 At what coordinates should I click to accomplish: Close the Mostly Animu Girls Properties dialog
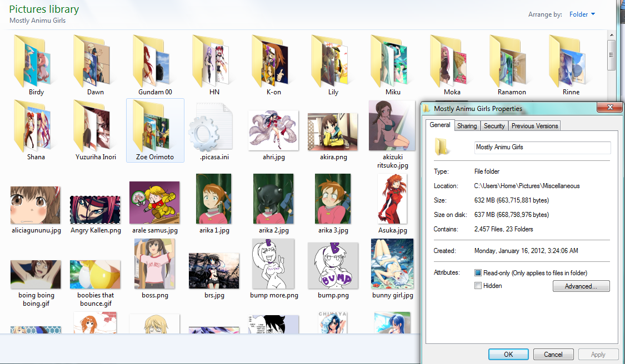(x=610, y=107)
